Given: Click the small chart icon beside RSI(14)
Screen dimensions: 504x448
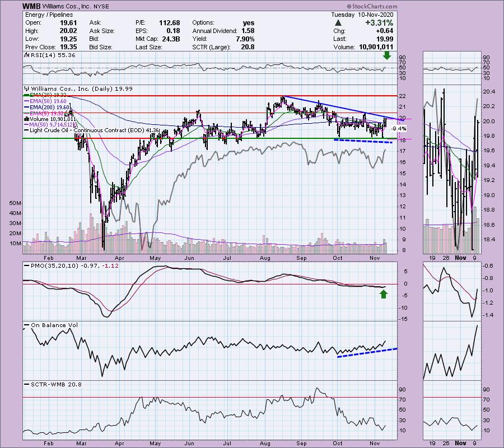Looking at the screenshot, I should coord(26,55).
